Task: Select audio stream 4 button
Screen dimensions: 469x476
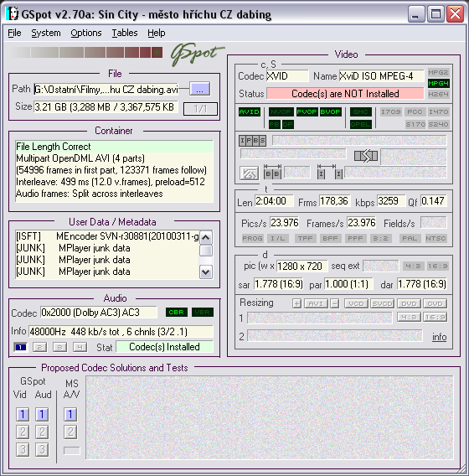Action: pos(80,347)
